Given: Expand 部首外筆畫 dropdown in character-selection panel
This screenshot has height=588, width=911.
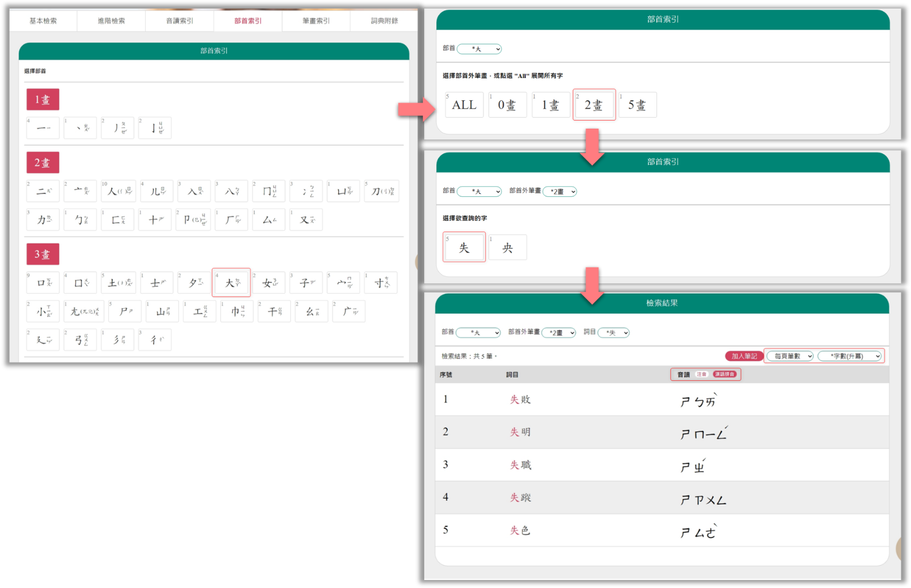Looking at the screenshot, I should pos(560,191).
